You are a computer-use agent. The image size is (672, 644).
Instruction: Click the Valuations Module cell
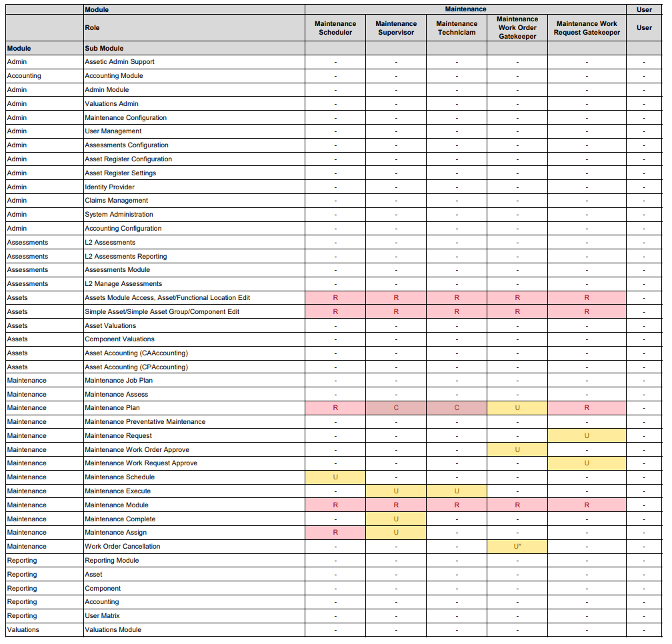194,630
